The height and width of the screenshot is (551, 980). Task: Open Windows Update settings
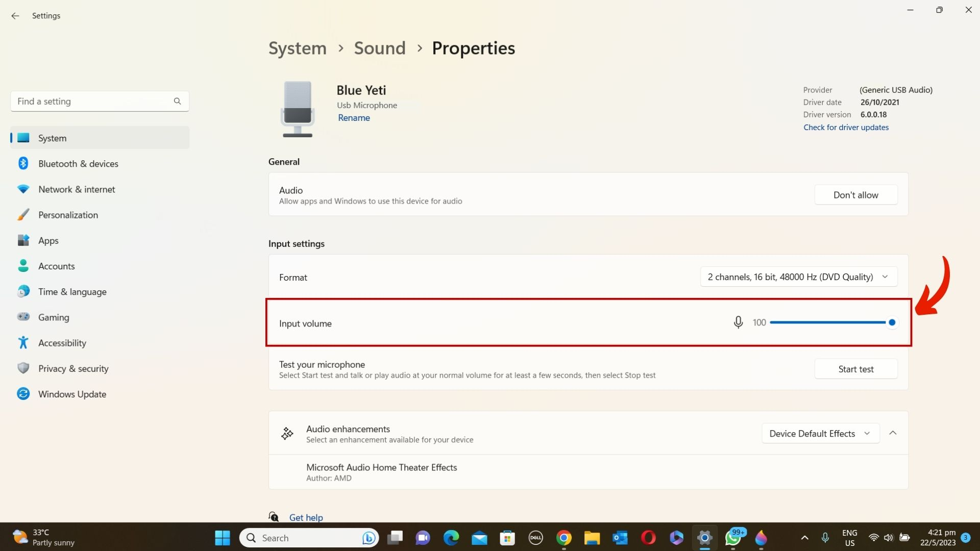point(100,394)
